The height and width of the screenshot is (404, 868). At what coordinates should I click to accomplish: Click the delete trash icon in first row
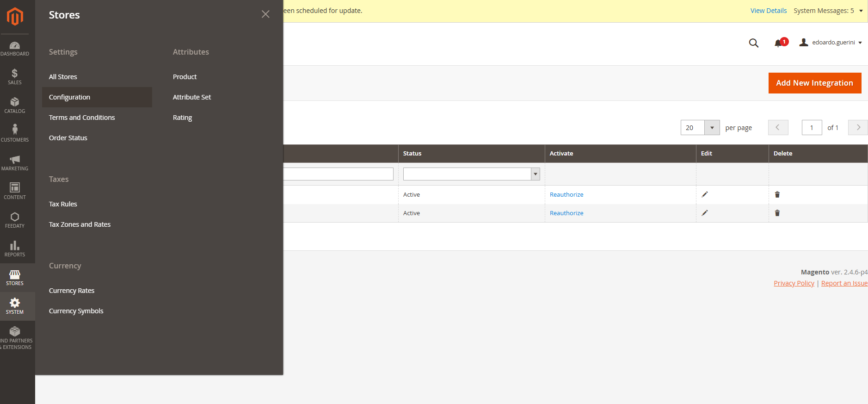(x=777, y=194)
